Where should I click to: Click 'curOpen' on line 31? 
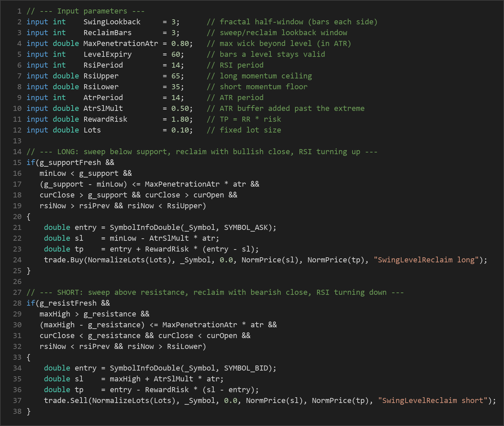pyautogui.click(x=222, y=336)
